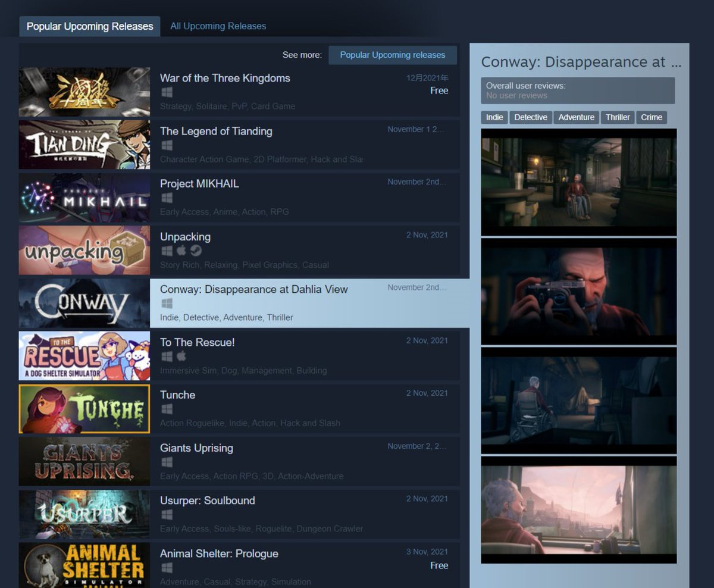This screenshot has height=588, width=714.
Task: Click 'Indie, Detective, Adventure, Thriller' tags in list
Action: tap(227, 317)
